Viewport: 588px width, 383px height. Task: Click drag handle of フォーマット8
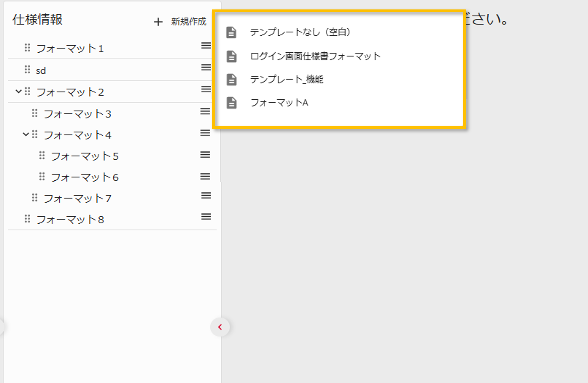pyautogui.click(x=27, y=219)
